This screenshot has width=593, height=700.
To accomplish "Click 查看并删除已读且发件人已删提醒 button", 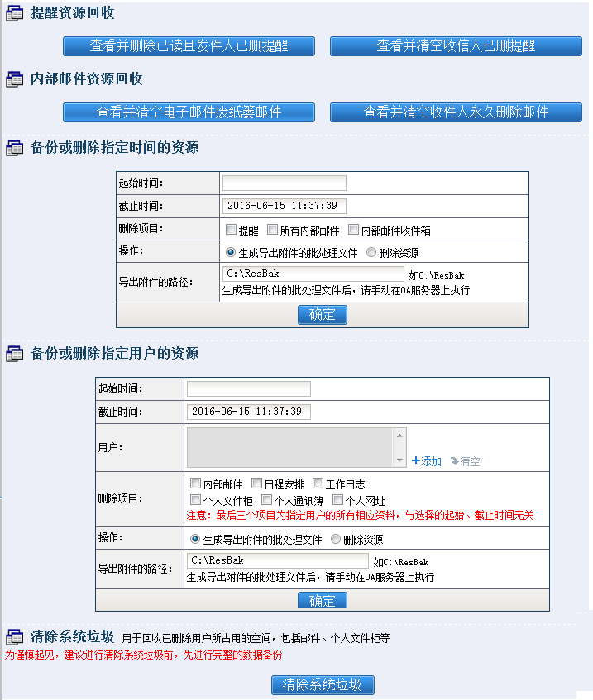I will coord(189,46).
